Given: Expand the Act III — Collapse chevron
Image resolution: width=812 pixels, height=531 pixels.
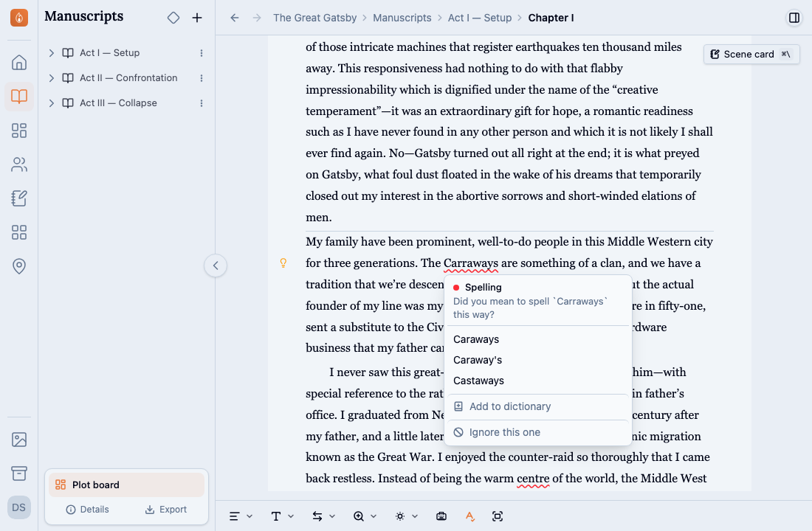Looking at the screenshot, I should coord(51,103).
